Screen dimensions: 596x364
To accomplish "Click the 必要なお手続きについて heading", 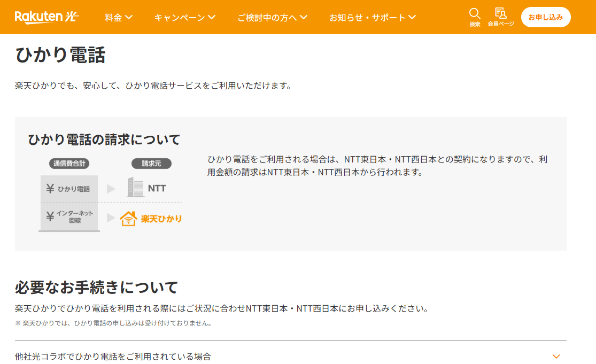I will click(96, 287).
